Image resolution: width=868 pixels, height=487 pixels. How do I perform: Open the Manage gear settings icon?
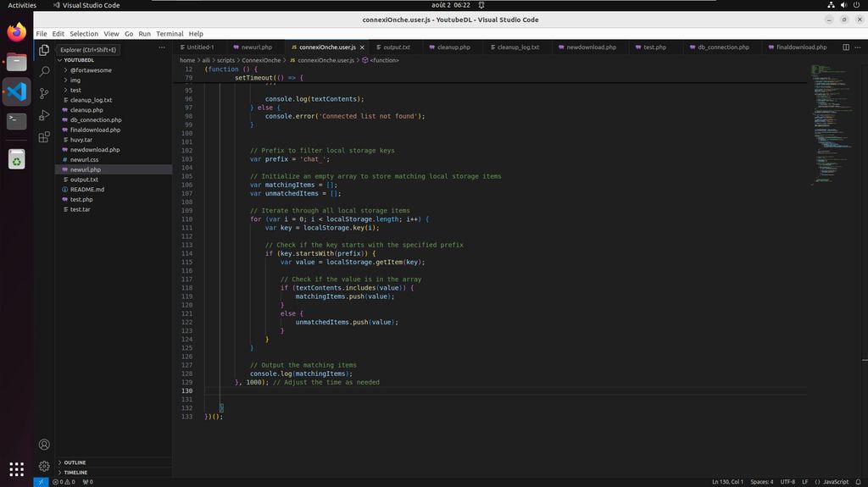(x=44, y=466)
